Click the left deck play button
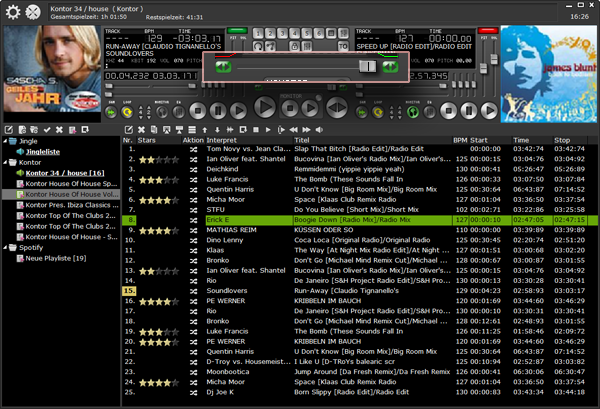 click(x=238, y=111)
